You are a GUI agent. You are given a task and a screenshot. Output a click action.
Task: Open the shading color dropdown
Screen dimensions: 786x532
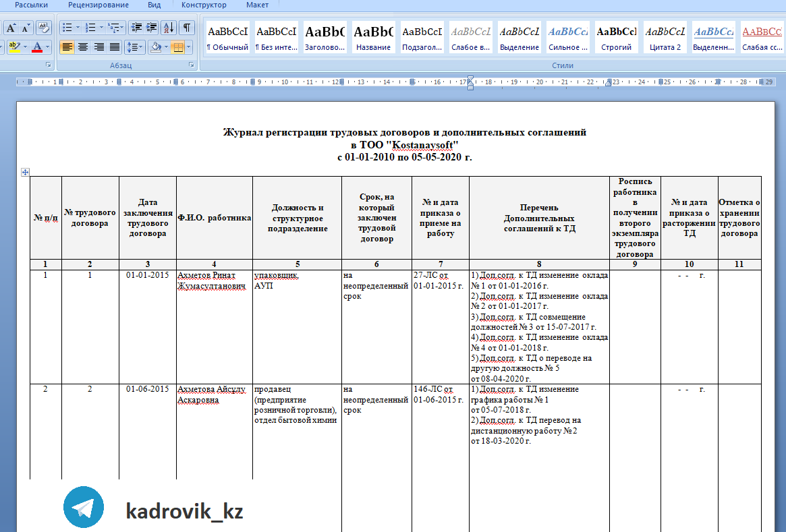[x=166, y=47]
